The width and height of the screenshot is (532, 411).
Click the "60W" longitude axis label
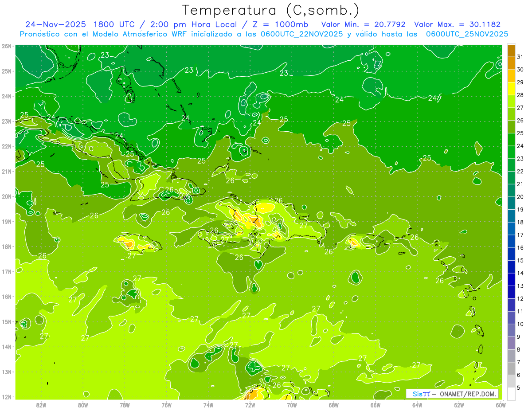[x=501, y=404]
